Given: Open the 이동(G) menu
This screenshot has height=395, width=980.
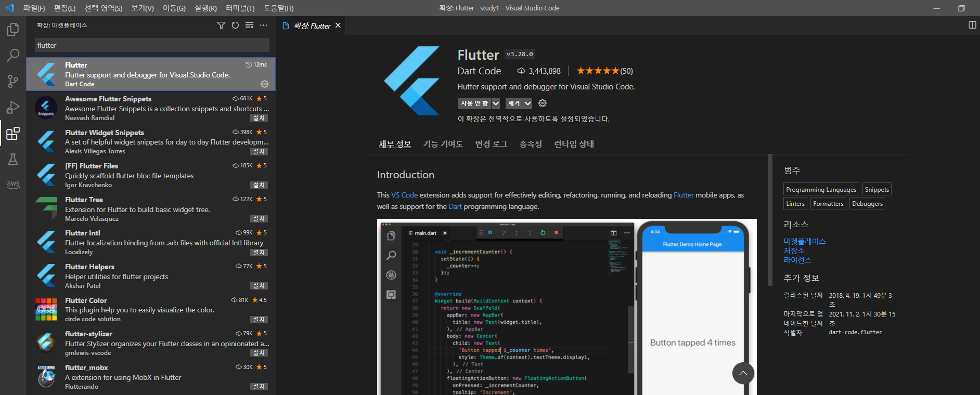Looking at the screenshot, I should coord(174,8).
